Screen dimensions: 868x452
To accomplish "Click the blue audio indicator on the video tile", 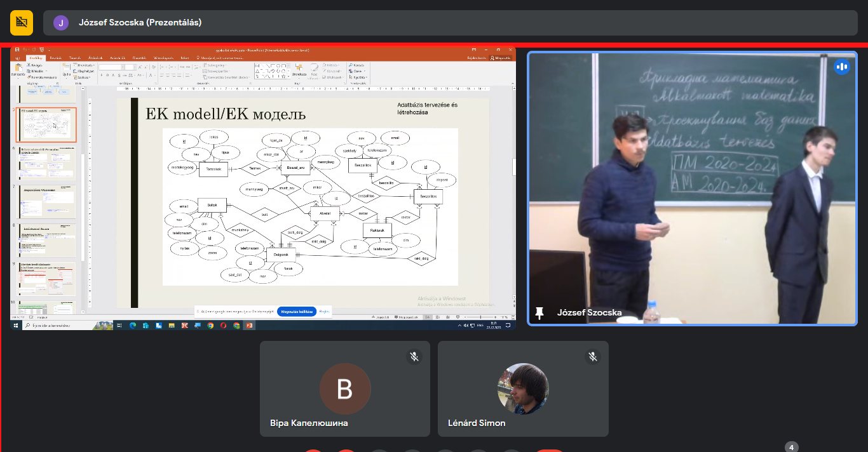I will click(x=842, y=67).
